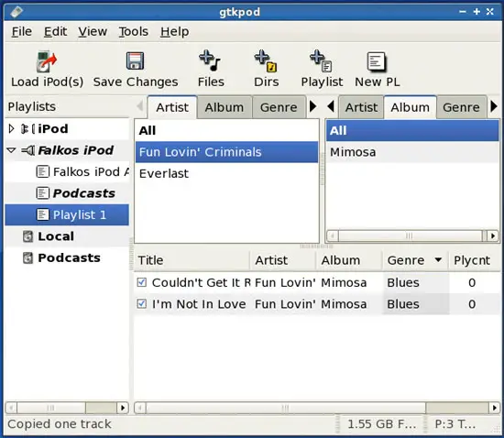Click the iPod device icon in playlists
The height and width of the screenshot is (438, 504).
click(x=27, y=129)
